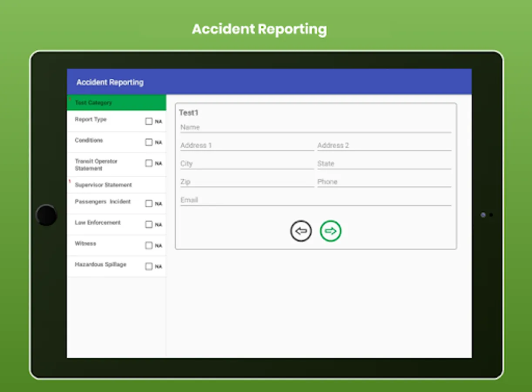The width and height of the screenshot is (532, 392).
Task: Mark Passengers Incident as NA
Action: pyautogui.click(x=149, y=204)
